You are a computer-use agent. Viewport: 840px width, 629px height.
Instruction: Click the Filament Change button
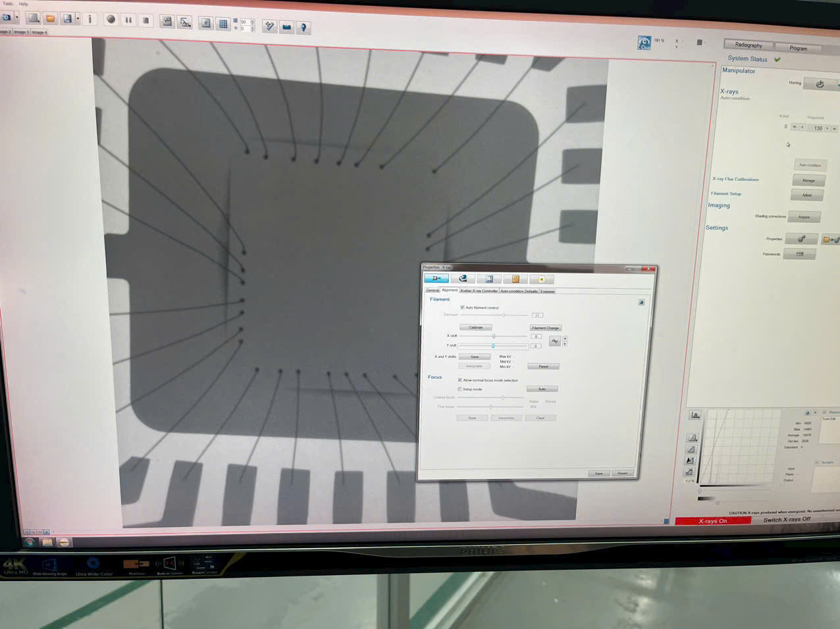545,328
